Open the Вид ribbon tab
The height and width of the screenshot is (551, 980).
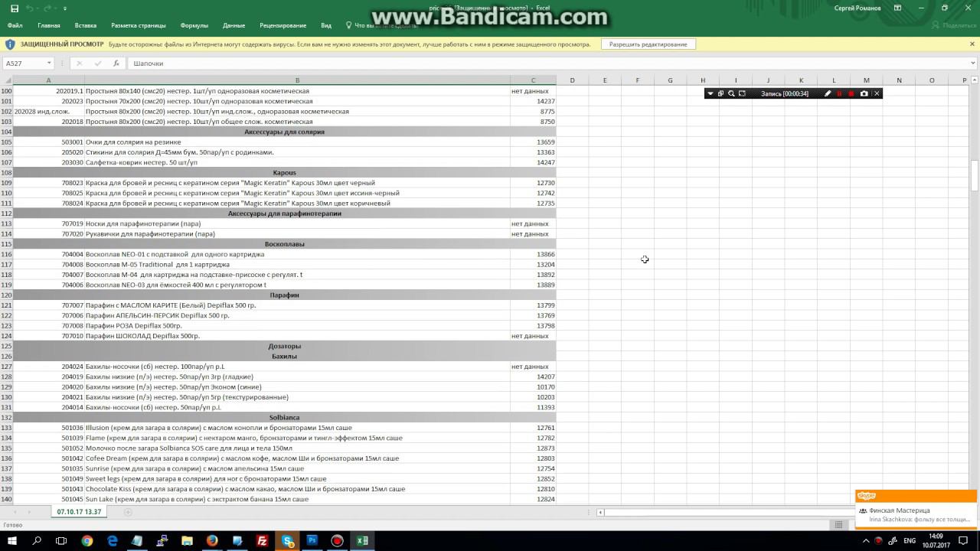[326, 25]
